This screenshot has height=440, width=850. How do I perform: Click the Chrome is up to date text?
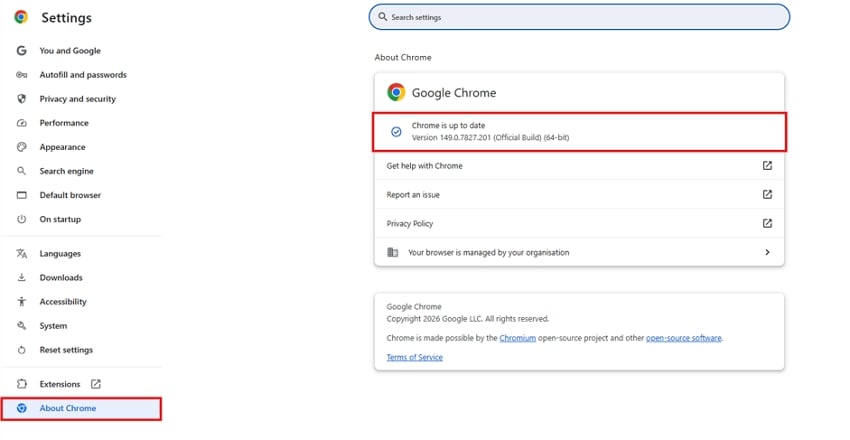point(448,125)
